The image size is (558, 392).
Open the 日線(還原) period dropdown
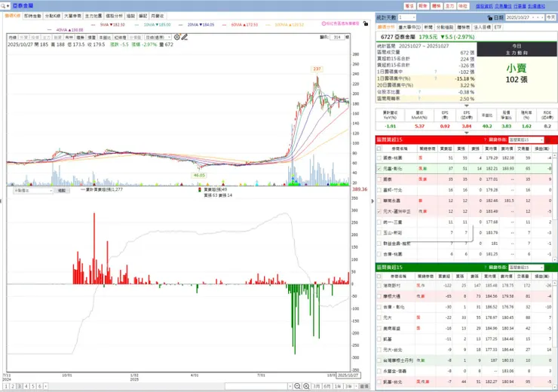click(158, 38)
